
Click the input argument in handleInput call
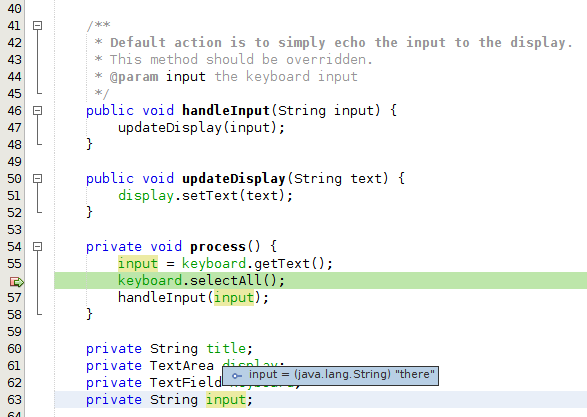tap(234, 298)
